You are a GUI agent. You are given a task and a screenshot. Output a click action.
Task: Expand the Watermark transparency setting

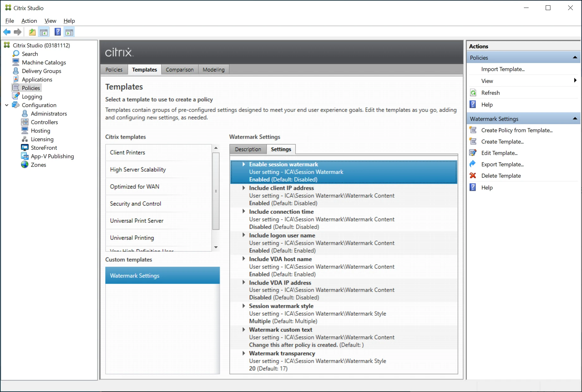click(244, 353)
